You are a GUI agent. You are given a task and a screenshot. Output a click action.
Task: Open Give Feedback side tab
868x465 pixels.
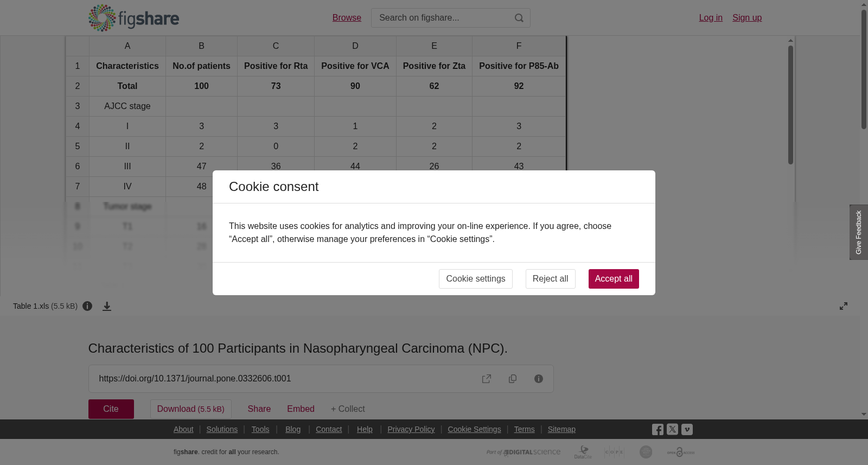click(859, 232)
